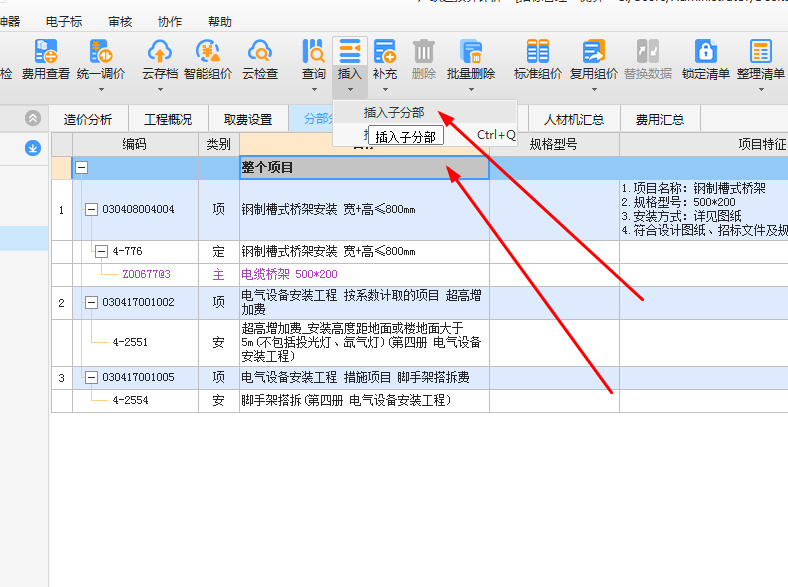Expand the 整理清单 dropdown arrow
Image resolution: width=788 pixels, height=587 pixels.
(x=761, y=89)
